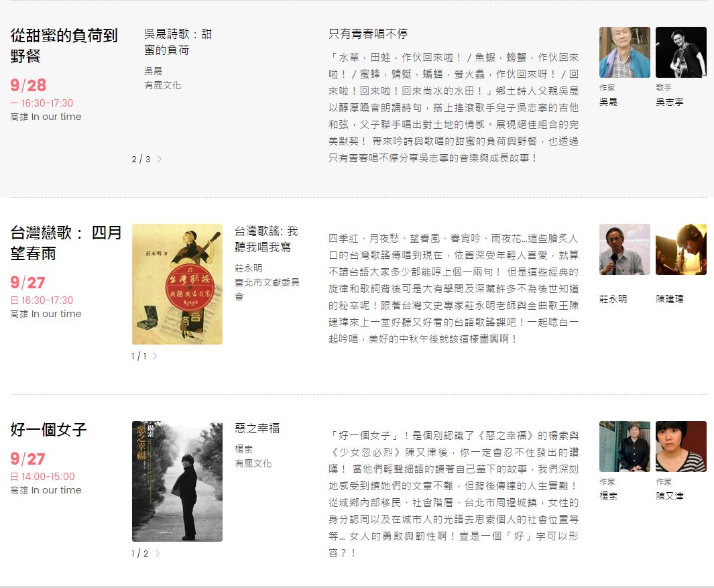Open 惡之幸福 book cover image
This screenshot has width=714, height=588.
click(177, 481)
